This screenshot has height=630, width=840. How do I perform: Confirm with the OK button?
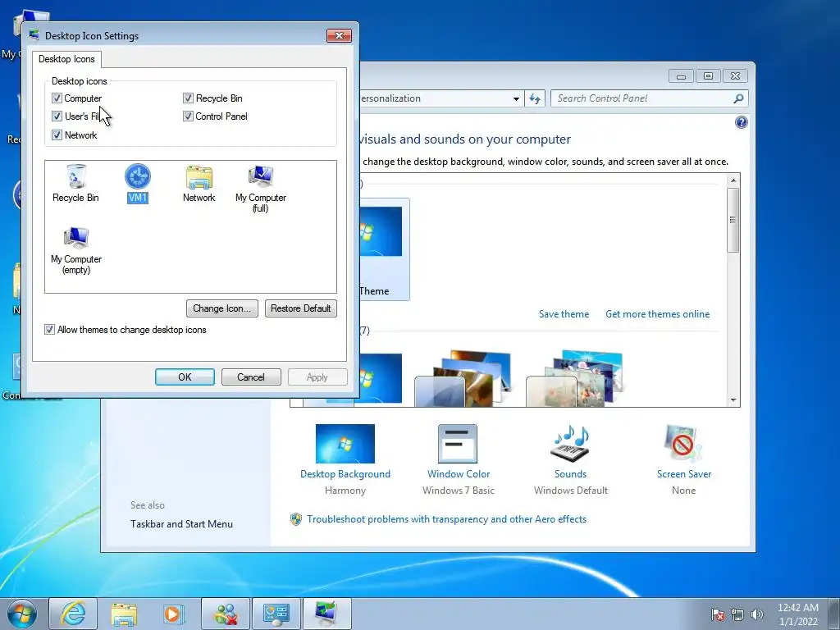[x=185, y=377]
